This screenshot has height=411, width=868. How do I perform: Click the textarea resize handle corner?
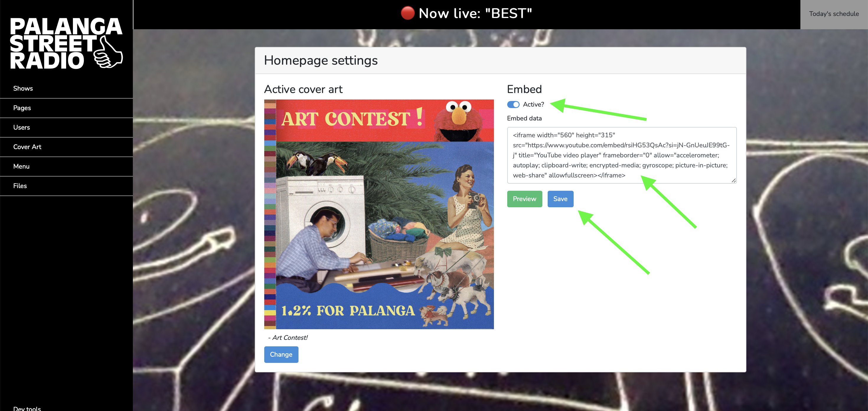click(x=733, y=180)
